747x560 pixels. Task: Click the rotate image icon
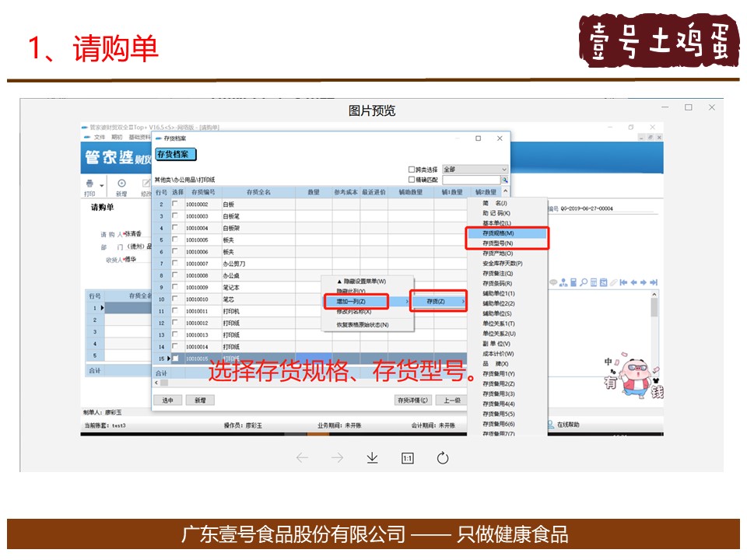(443, 458)
